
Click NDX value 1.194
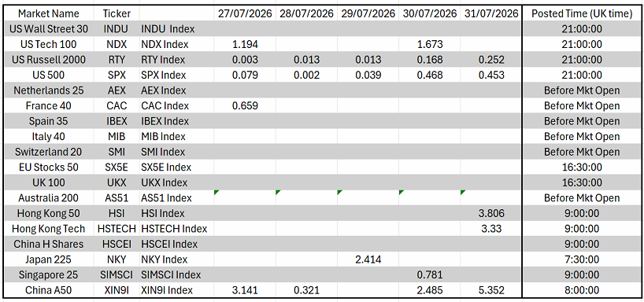pos(245,44)
